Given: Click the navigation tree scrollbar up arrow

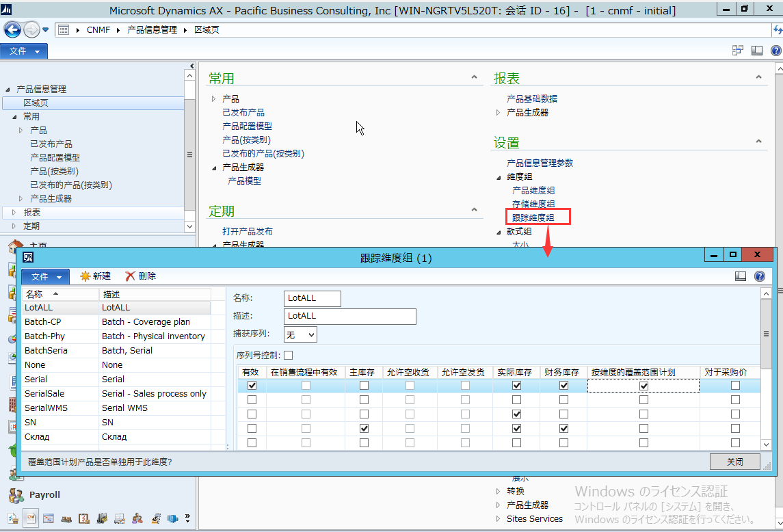Looking at the screenshot, I should tap(189, 75).
